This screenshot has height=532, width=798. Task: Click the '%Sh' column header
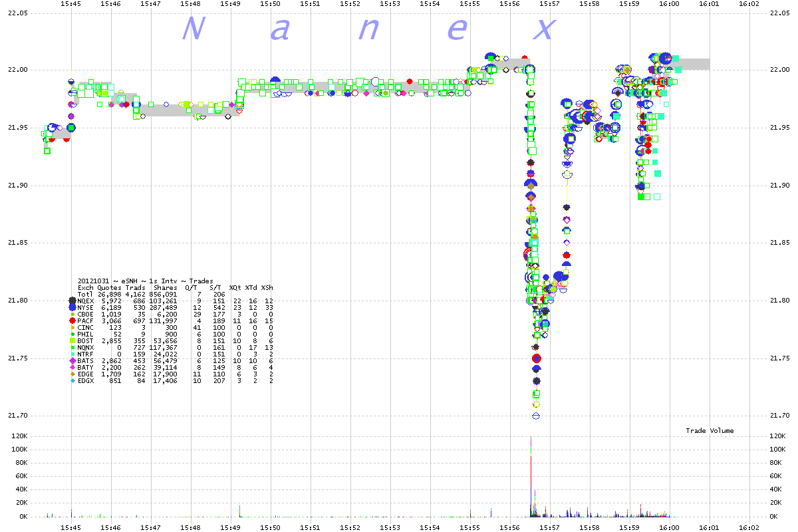point(267,287)
